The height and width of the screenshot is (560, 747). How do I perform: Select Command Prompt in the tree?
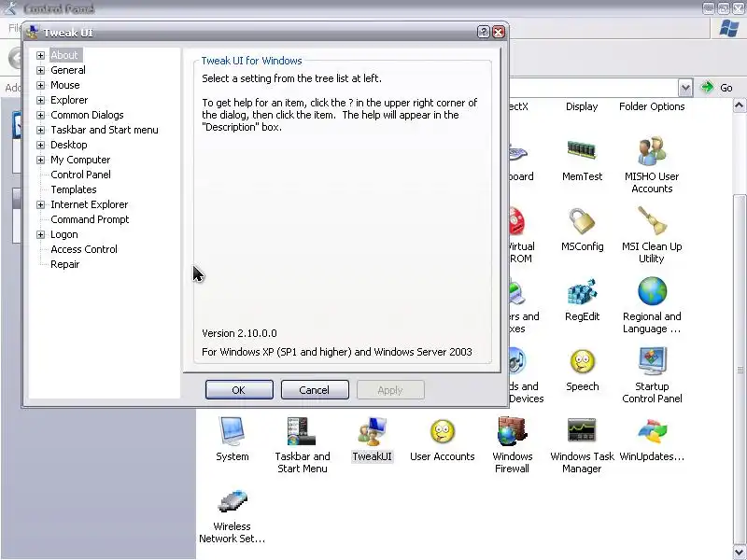coord(90,219)
